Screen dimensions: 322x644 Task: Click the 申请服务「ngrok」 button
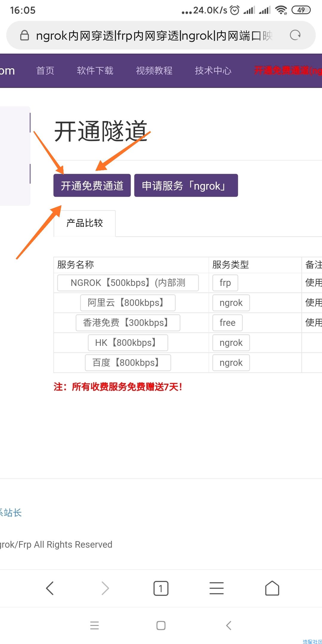point(186,185)
